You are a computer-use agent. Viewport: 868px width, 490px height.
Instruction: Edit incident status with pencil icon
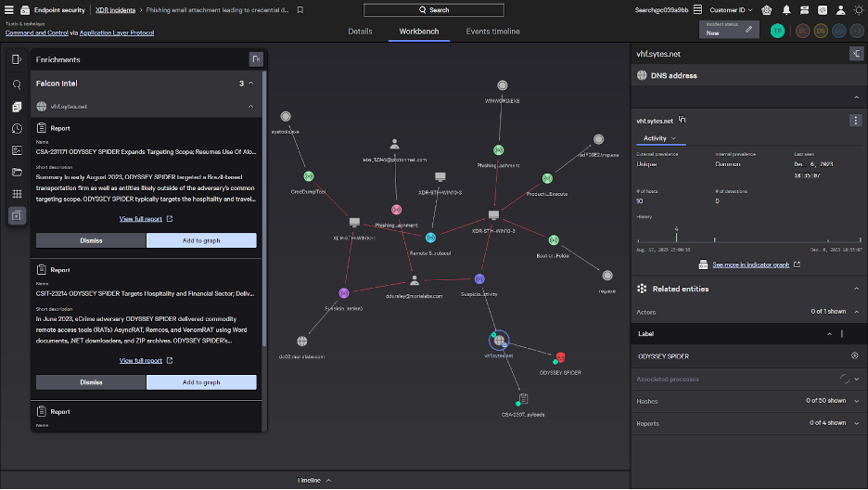tap(748, 31)
